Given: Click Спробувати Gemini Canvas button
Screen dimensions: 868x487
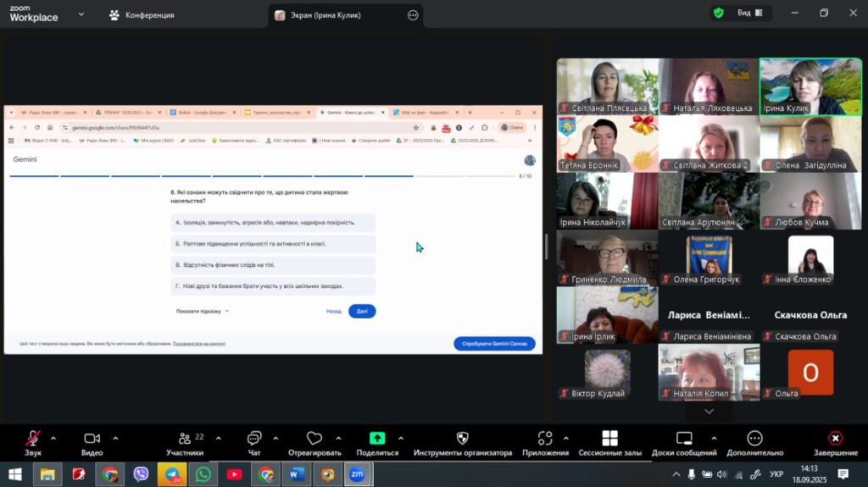Looking at the screenshot, I should coord(494,344).
